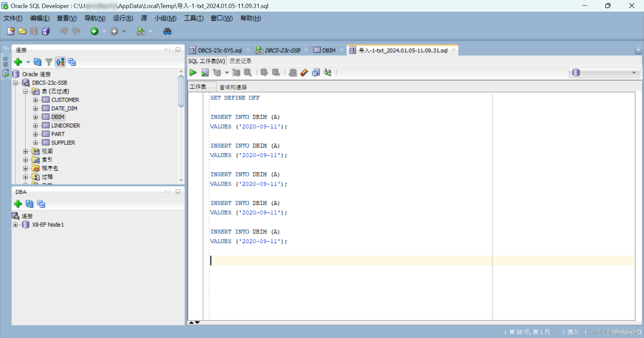The width and height of the screenshot is (644, 338).
Task: Select the DATE_DIM table in tree
Action: click(64, 108)
